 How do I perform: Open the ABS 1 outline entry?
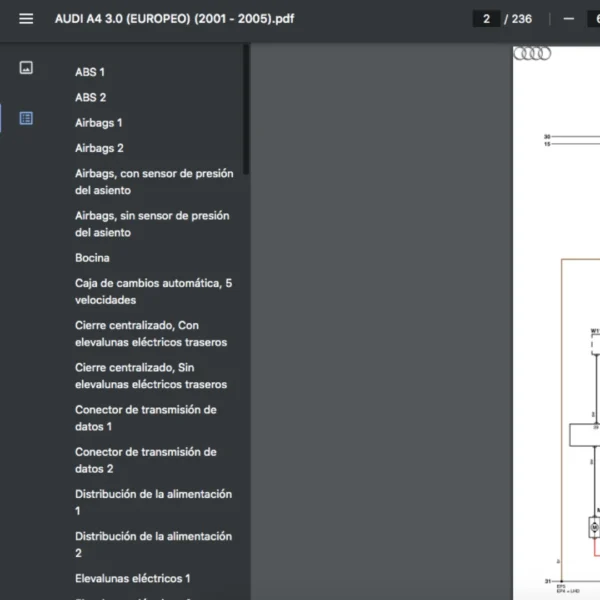(x=90, y=72)
